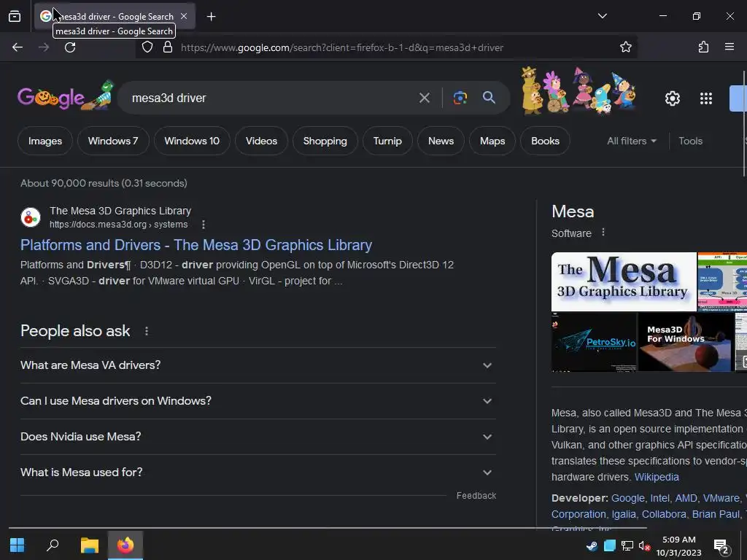The height and width of the screenshot is (560, 747).
Task: Expand What are Mesa VA drivers?
Action: pos(258,365)
